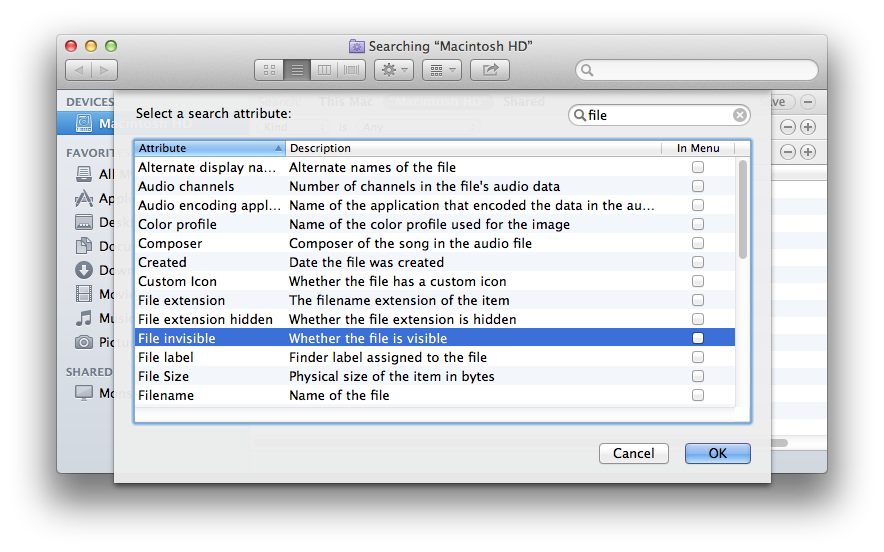Clear the 'file' search field text
Screen dimensions: 884x552
point(740,116)
